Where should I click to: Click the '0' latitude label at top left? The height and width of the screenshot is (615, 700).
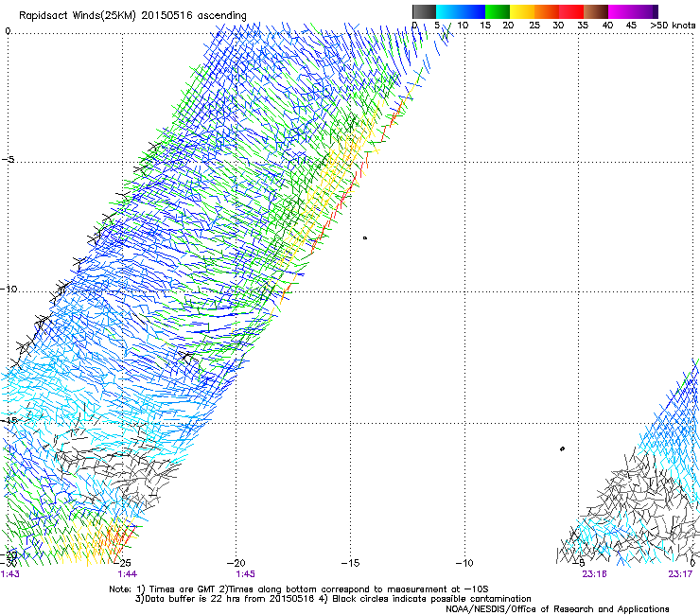(x=8, y=31)
